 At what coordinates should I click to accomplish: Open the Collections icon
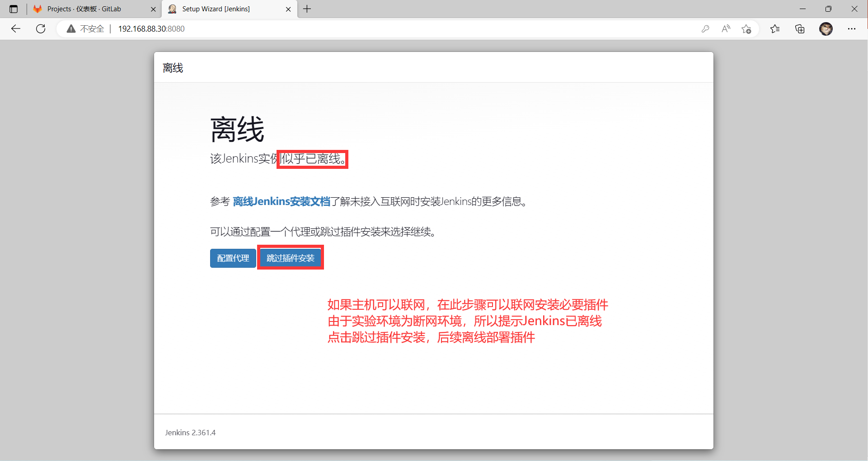(x=800, y=29)
